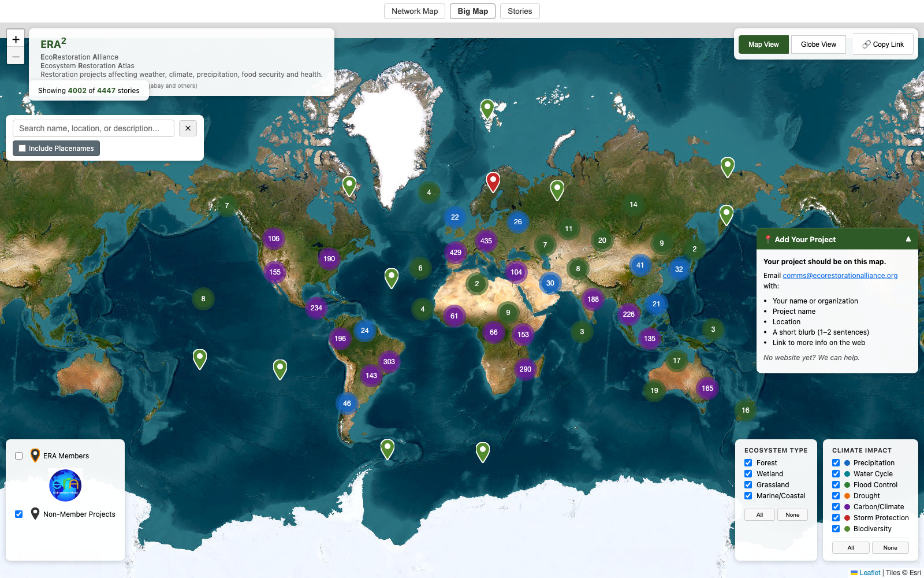The width and height of the screenshot is (924, 578).
Task: Zoom in with the plus map control
Action: pos(16,39)
